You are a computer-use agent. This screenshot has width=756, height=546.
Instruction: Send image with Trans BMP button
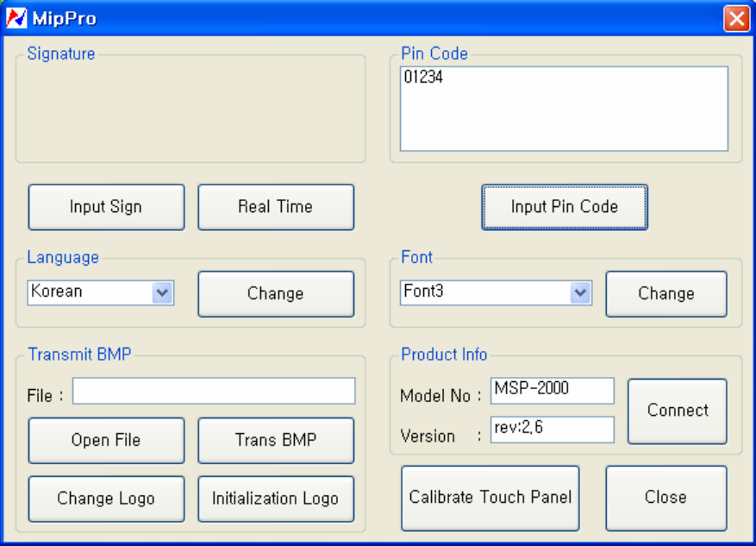[x=276, y=441]
